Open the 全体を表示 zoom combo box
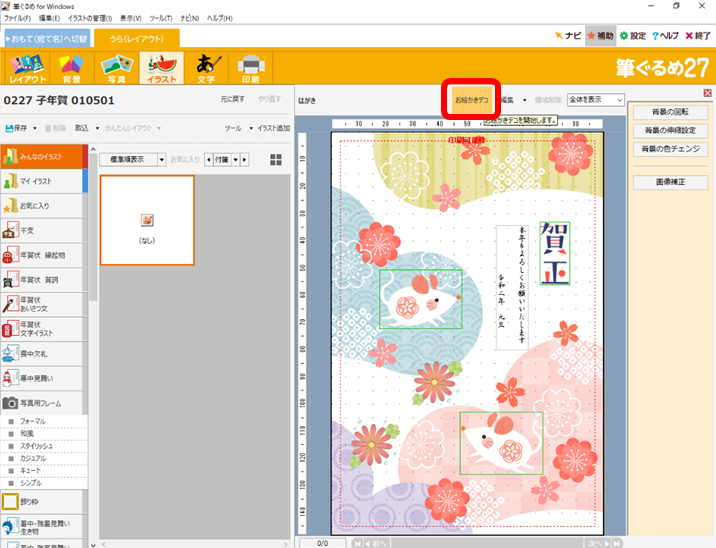This screenshot has width=716, height=548. click(595, 100)
